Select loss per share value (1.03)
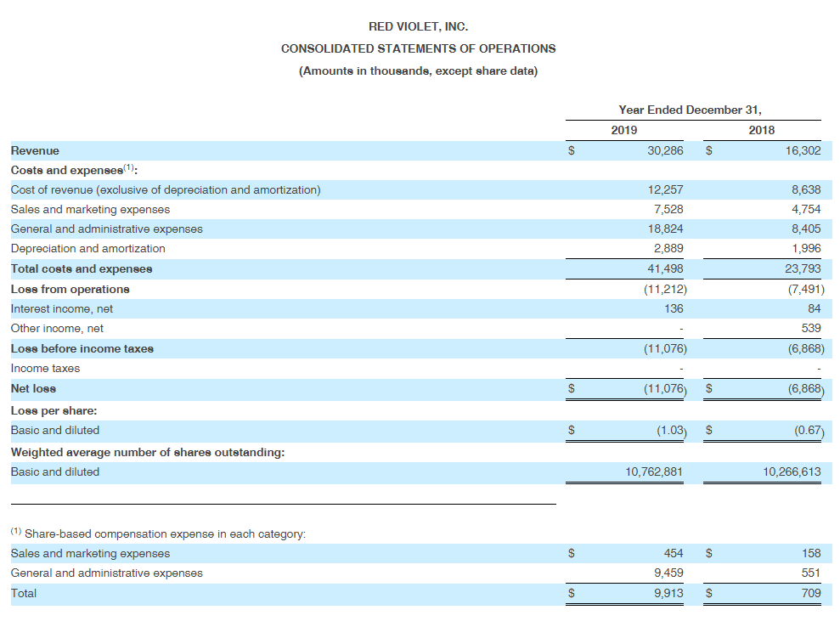The image size is (840, 621). click(x=672, y=430)
